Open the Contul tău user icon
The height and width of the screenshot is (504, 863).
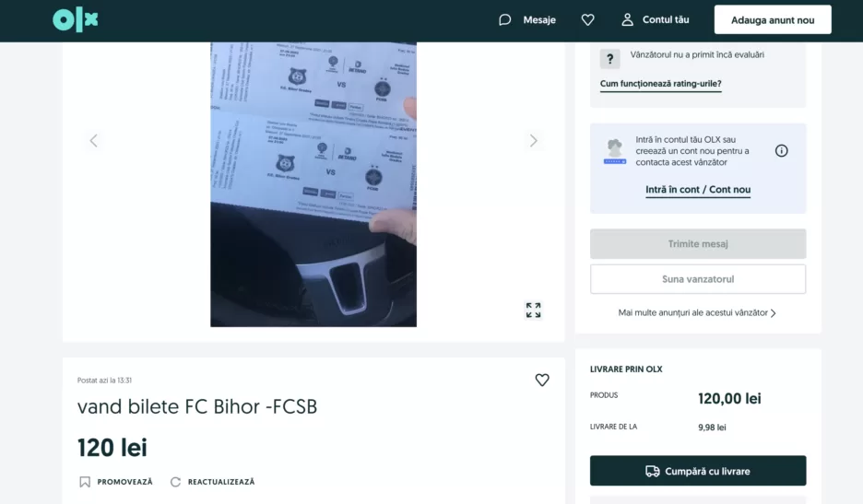[x=628, y=19]
